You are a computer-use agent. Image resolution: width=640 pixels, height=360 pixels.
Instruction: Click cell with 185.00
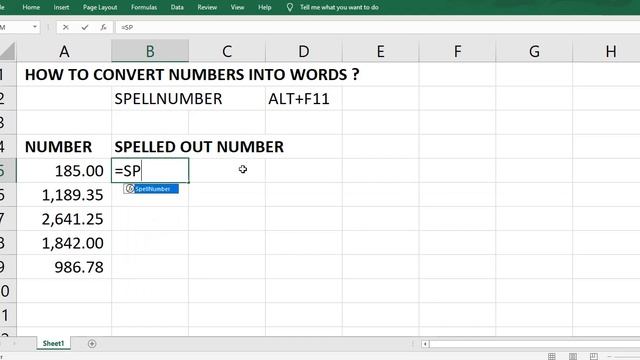click(x=64, y=171)
